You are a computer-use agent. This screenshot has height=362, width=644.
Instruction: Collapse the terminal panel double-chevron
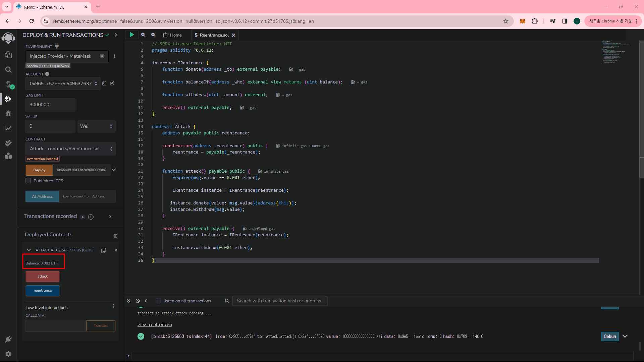tap(128, 301)
